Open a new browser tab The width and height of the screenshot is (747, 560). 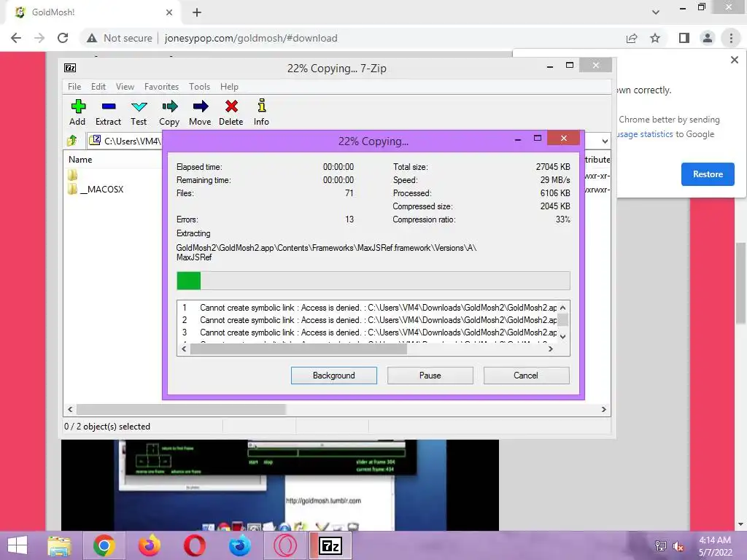coord(197,12)
